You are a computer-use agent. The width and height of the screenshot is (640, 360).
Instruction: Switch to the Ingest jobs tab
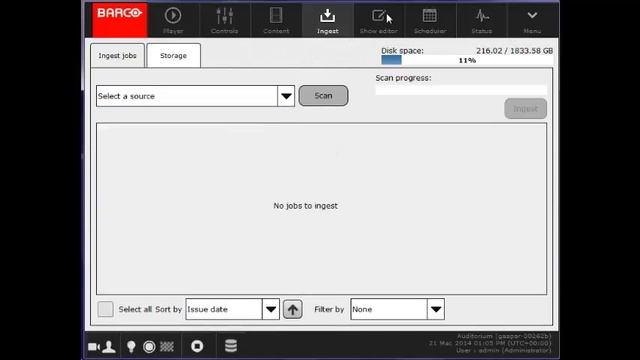click(x=118, y=56)
